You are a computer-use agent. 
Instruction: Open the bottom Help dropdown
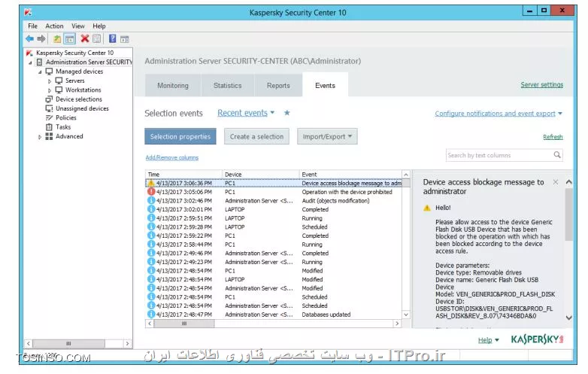[x=488, y=340]
